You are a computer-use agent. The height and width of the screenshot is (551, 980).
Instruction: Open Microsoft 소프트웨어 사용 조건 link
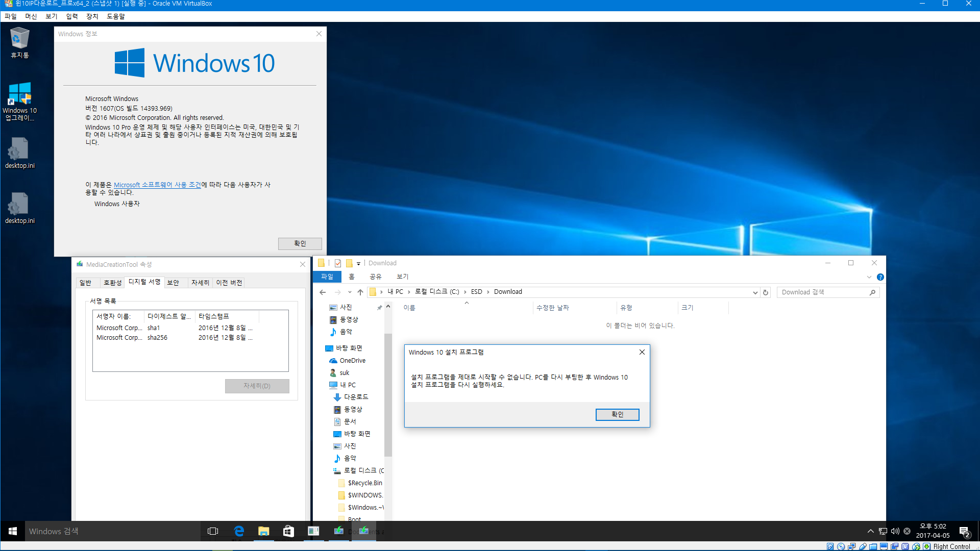point(157,185)
